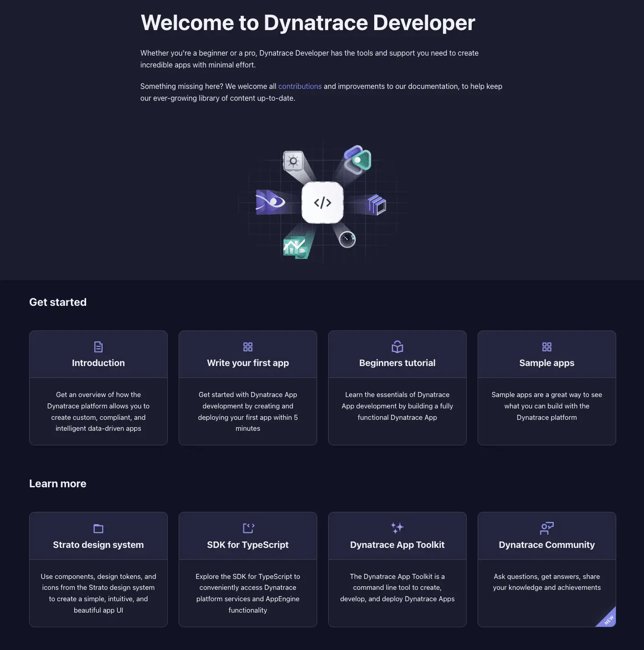Screen dimensions: 644x650
Task: Open the Sample apps heading
Action: coord(547,363)
